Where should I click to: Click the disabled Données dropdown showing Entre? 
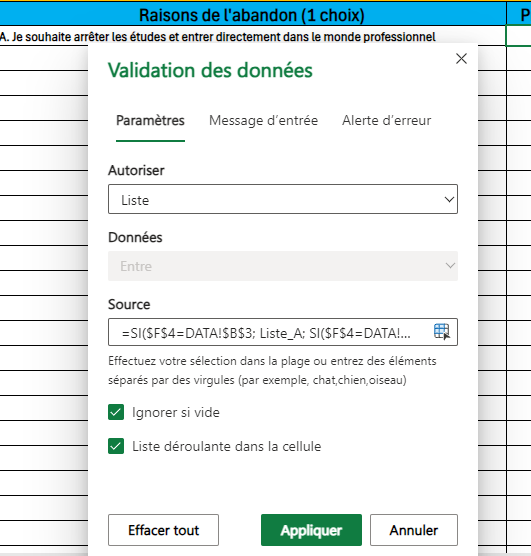[283, 266]
